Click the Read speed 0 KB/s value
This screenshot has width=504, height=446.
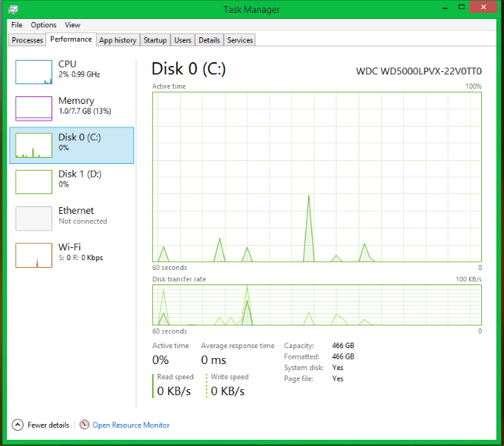(174, 391)
